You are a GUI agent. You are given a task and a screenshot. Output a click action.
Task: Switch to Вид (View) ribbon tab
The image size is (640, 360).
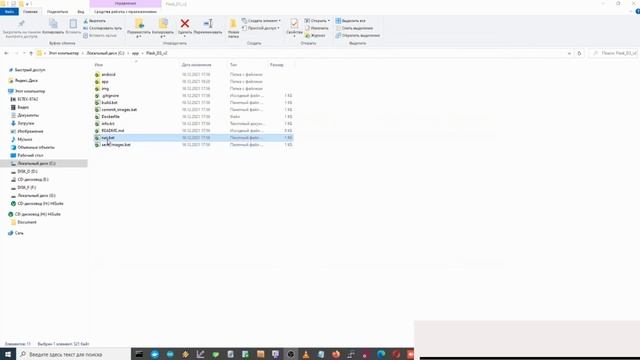(81, 12)
